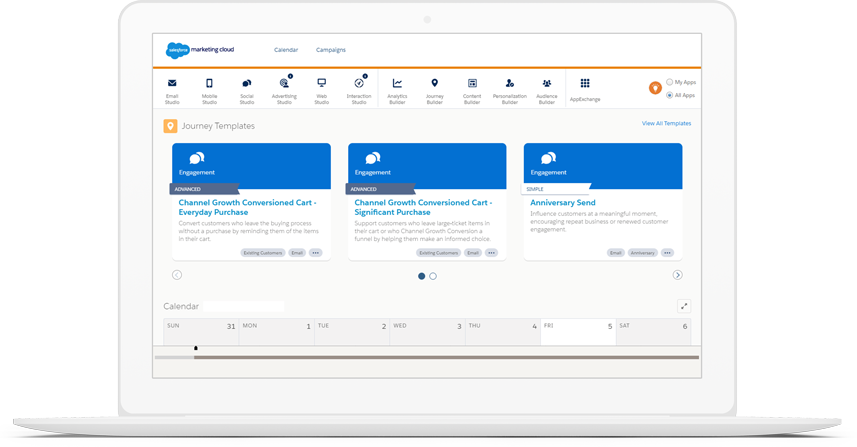This screenshot has height=447, width=857.
Task: Show previous journey templates
Action: click(x=177, y=275)
